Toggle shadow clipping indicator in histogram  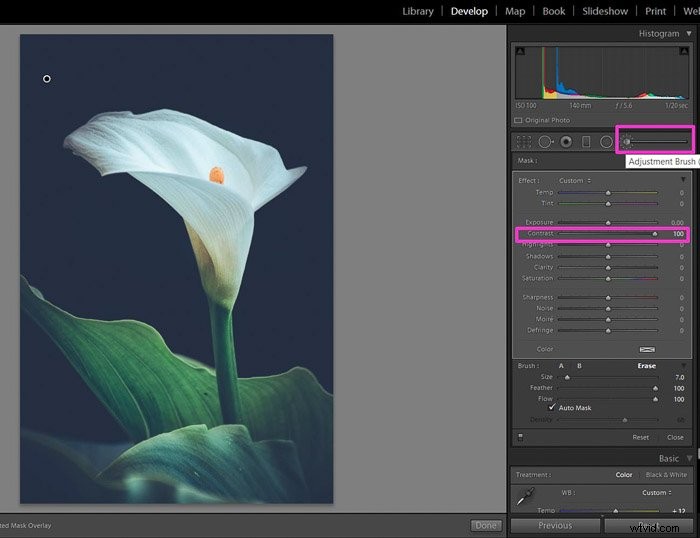520,51
